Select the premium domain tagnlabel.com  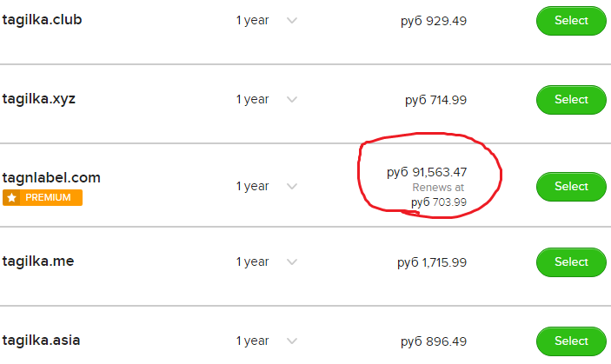571,187
